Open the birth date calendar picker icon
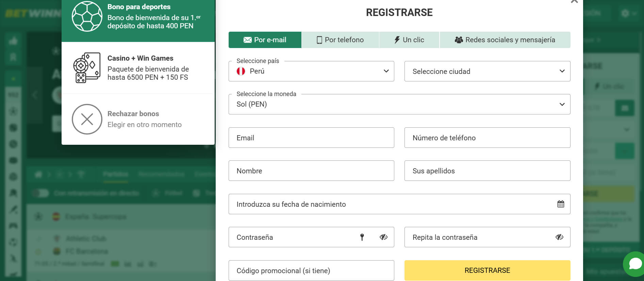Screen dimensions: 644x281 [561, 204]
